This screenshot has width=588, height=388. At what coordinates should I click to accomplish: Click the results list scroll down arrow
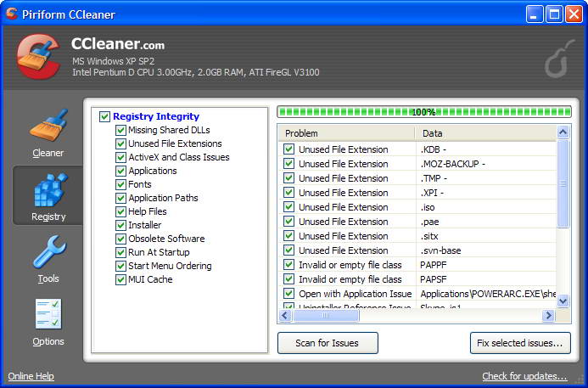pos(563,301)
